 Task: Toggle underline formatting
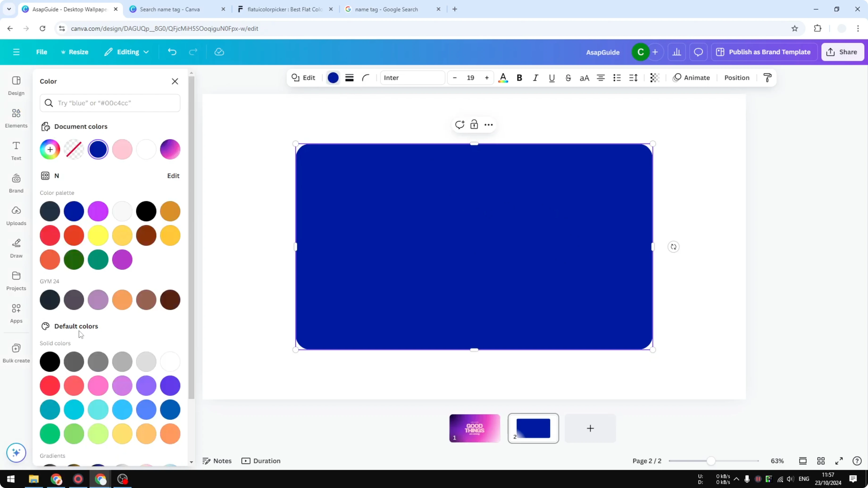(552, 78)
